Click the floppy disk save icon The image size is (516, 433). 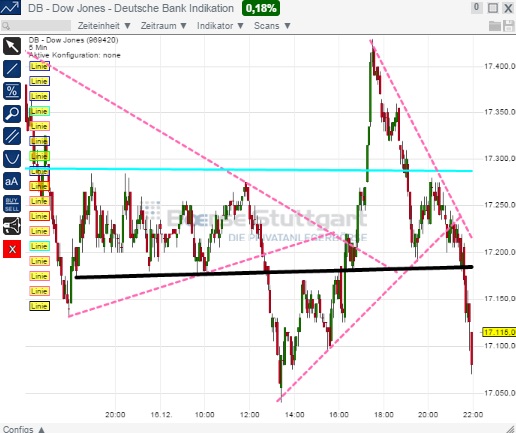tap(509, 26)
